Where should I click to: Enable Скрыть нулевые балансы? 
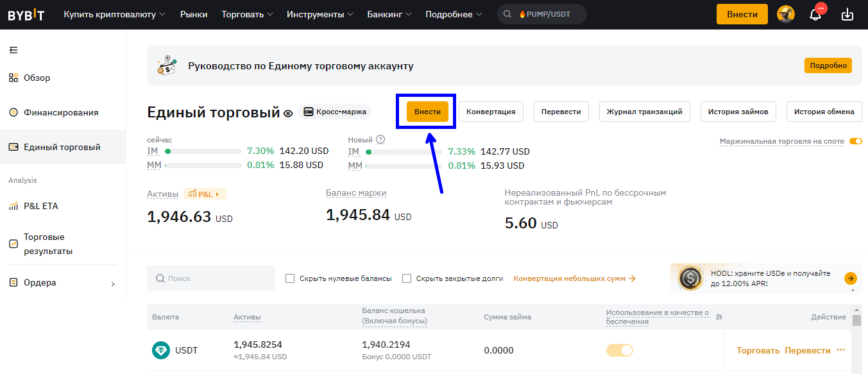click(x=290, y=278)
